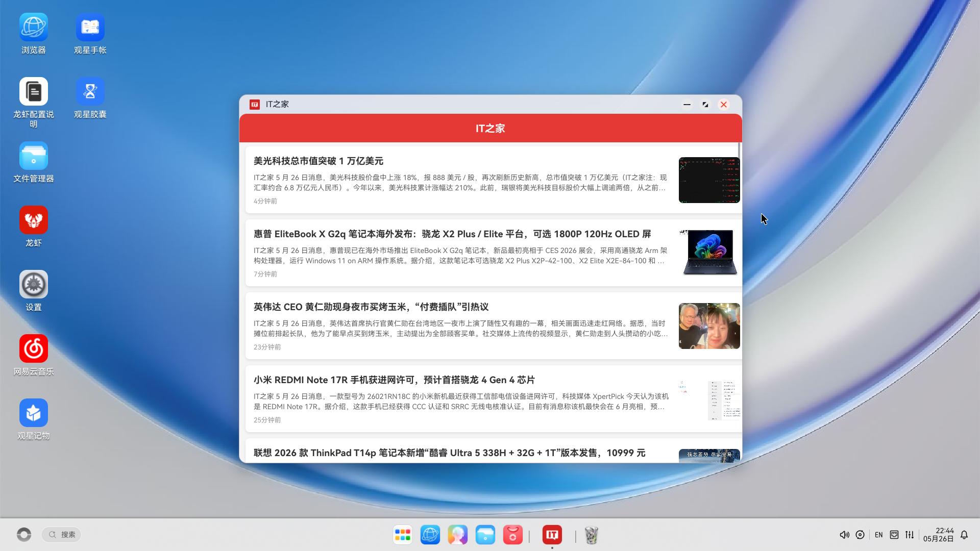Click summary text of 美光科技 article
980x551 pixels.
click(460, 183)
